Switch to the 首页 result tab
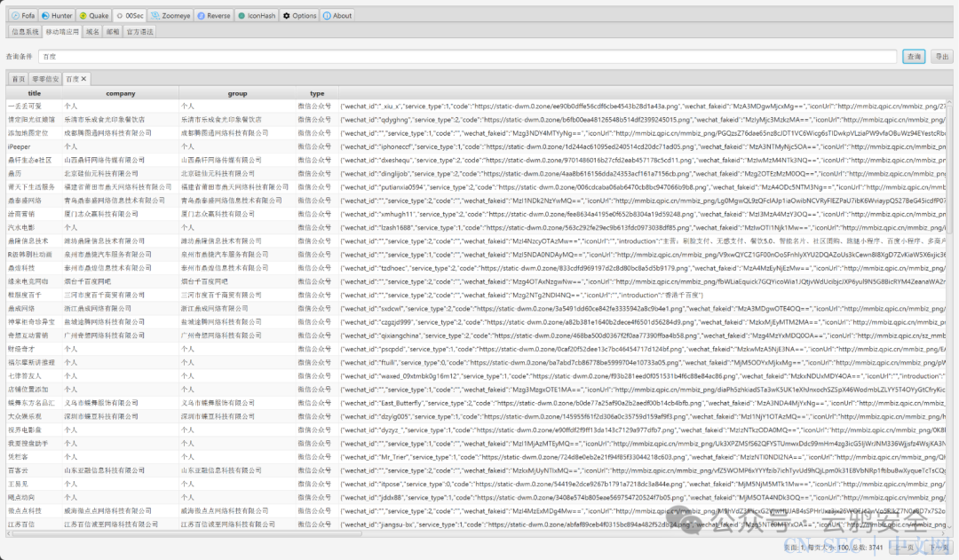Viewport: 959px width, 560px height. click(x=19, y=79)
